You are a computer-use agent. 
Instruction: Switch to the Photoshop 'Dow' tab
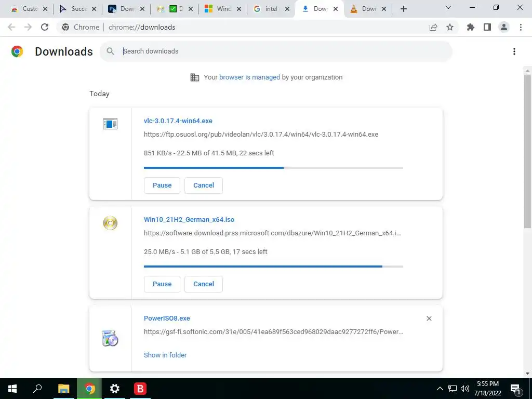[x=127, y=9]
